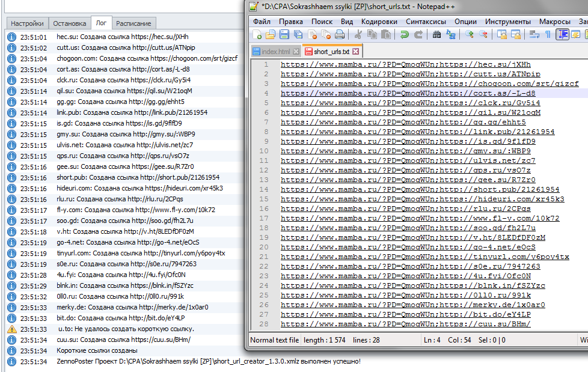Open the Макросы menu
Screen dimensions: 588x372
click(x=554, y=22)
